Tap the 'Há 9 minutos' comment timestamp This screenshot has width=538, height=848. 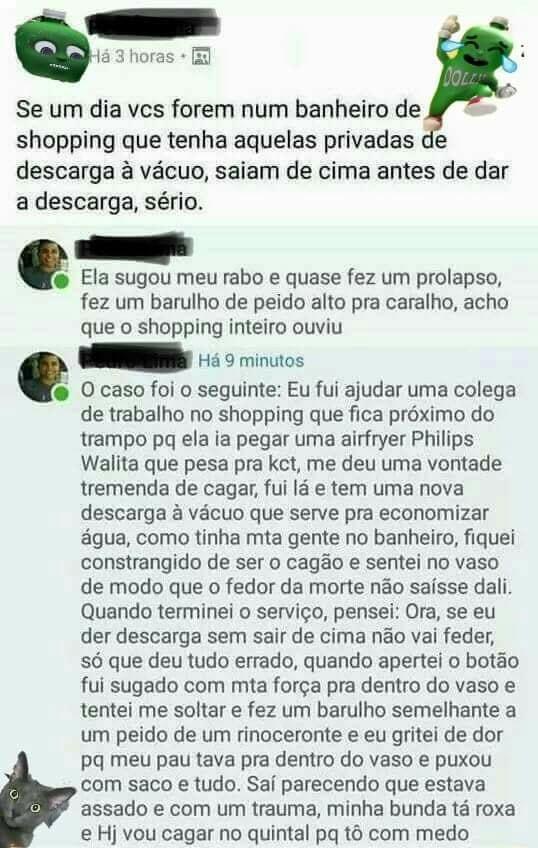coord(251,361)
